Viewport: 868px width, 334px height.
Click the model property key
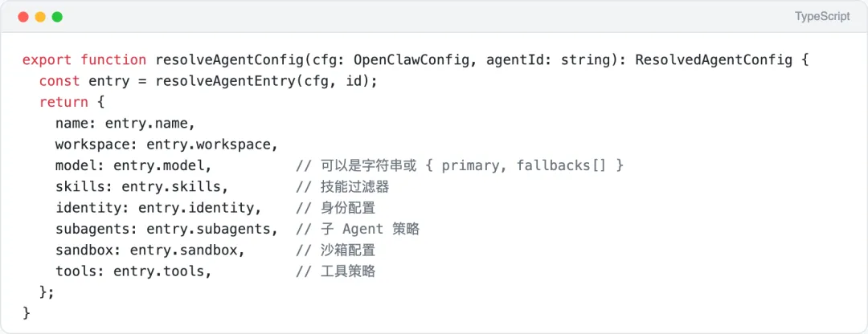coord(76,165)
